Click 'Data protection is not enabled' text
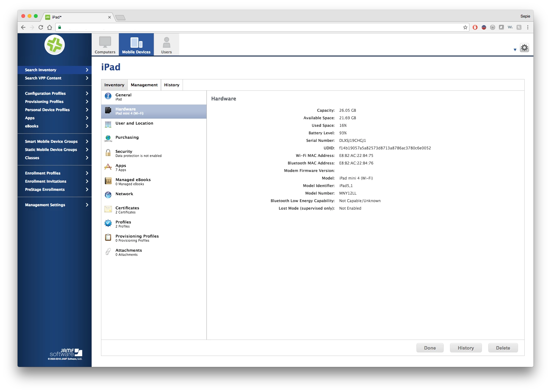551x392 pixels. coord(138,156)
